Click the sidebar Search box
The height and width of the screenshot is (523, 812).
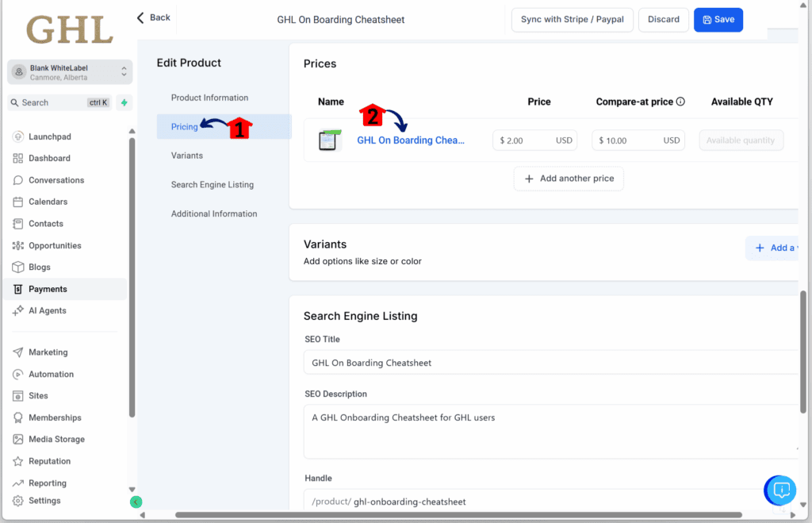coord(59,102)
